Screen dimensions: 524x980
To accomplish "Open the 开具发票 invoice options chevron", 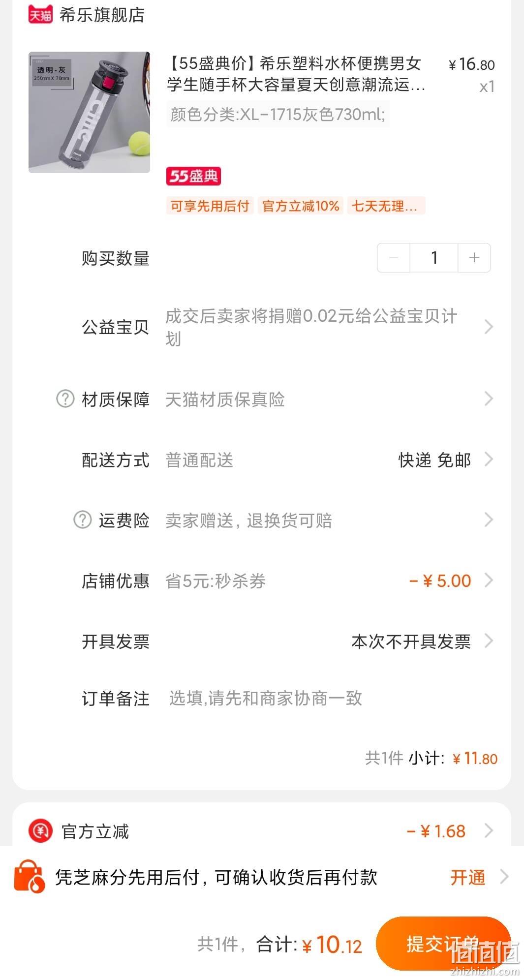I will 489,641.
